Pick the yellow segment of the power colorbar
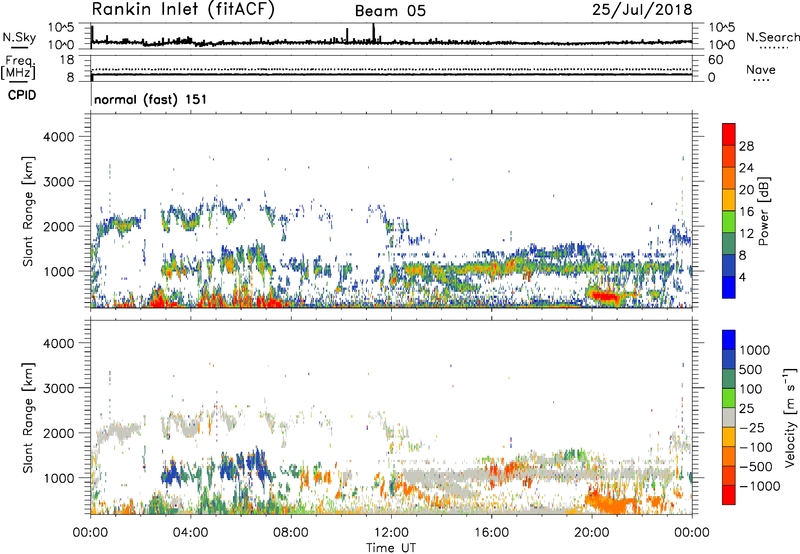Viewport: 800px width, 554px height. point(729,199)
